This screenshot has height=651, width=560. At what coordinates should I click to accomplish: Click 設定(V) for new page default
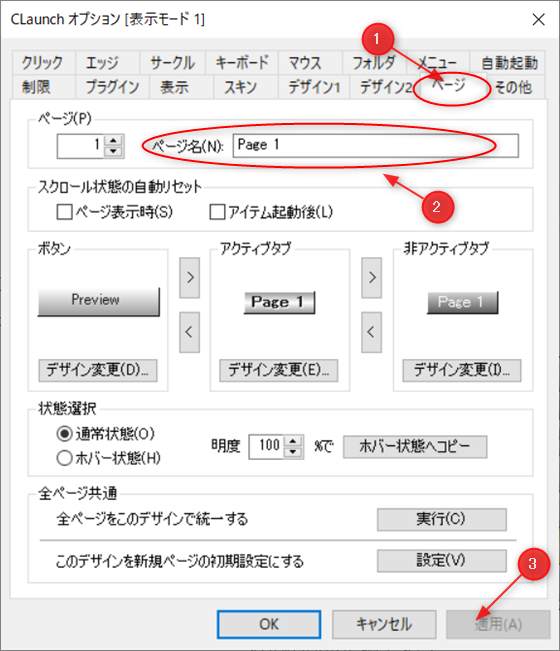(x=442, y=561)
